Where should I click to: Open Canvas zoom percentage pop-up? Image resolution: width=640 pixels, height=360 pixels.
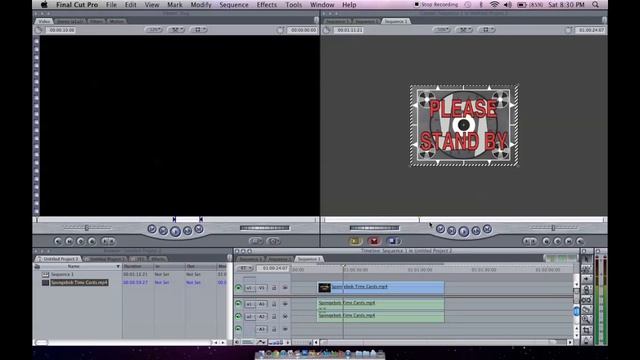point(441,30)
